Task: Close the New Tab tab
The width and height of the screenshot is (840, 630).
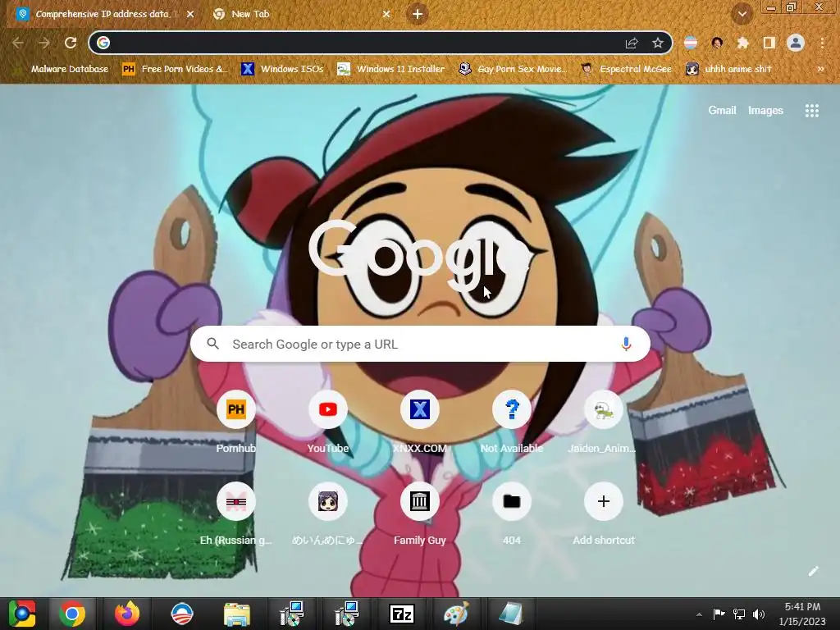Action: point(386,15)
